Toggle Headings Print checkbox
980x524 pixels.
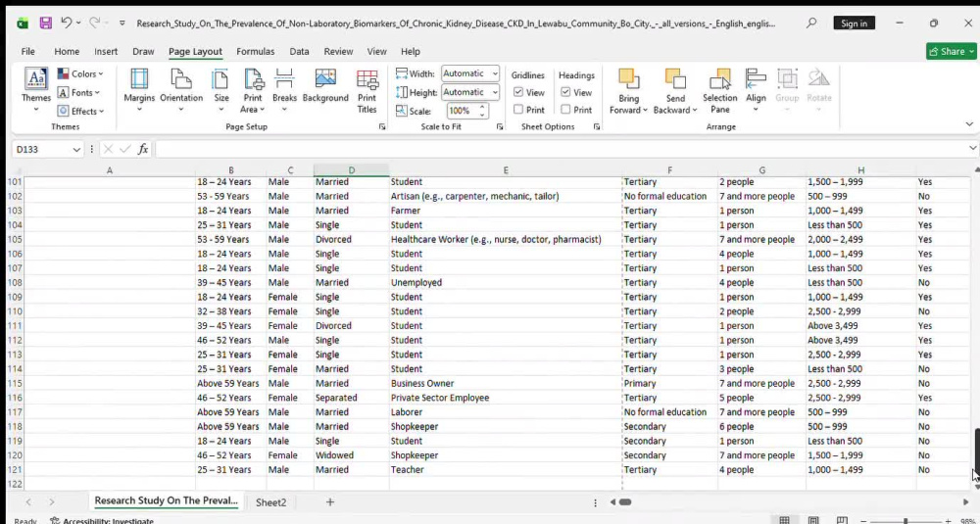[x=565, y=110]
